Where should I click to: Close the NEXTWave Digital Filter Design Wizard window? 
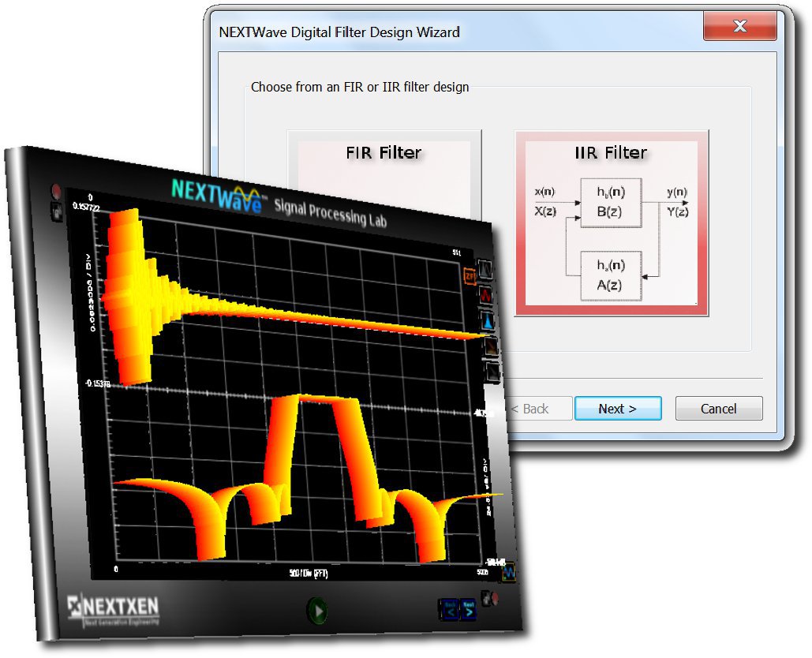[x=740, y=26]
